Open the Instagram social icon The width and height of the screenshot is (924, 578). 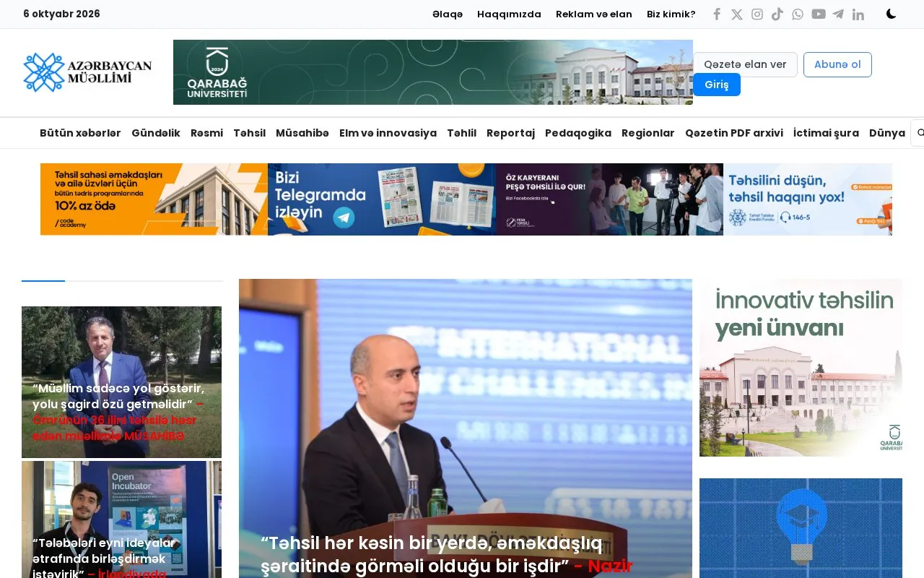coord(757,14)
